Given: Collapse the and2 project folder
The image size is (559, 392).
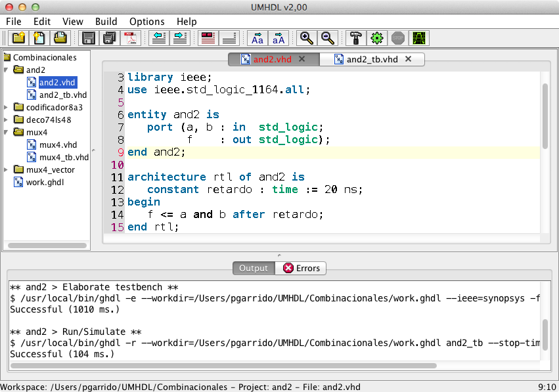Looking at the screenshot, I should (7, 70).
